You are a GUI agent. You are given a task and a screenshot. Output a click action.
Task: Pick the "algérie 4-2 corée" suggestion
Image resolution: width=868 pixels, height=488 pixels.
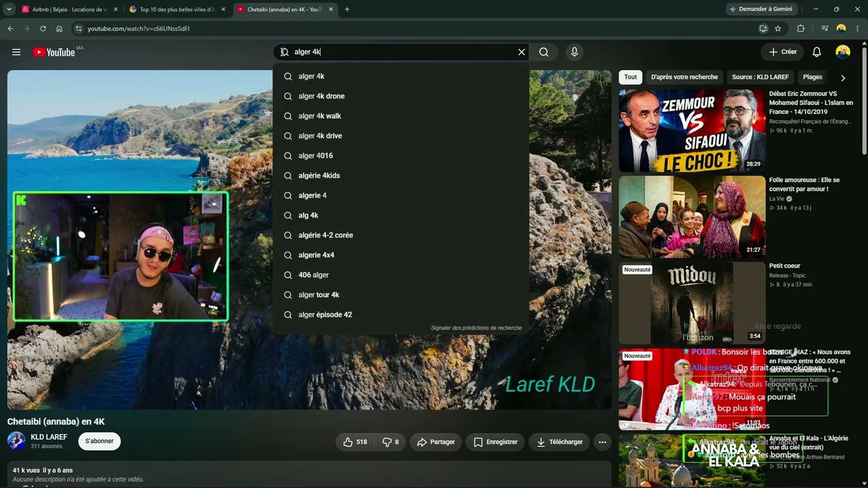[401, 235]
